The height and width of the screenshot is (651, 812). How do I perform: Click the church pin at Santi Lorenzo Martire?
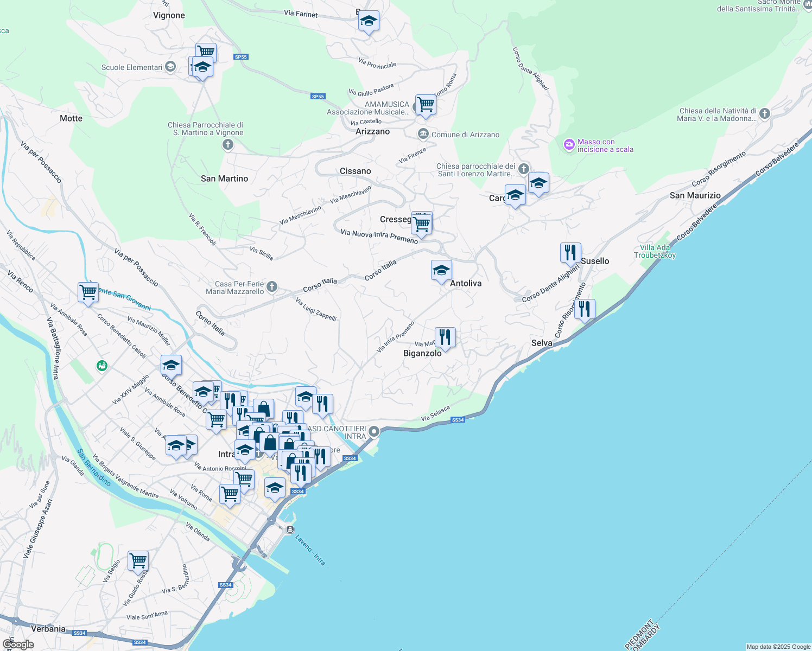523,169
